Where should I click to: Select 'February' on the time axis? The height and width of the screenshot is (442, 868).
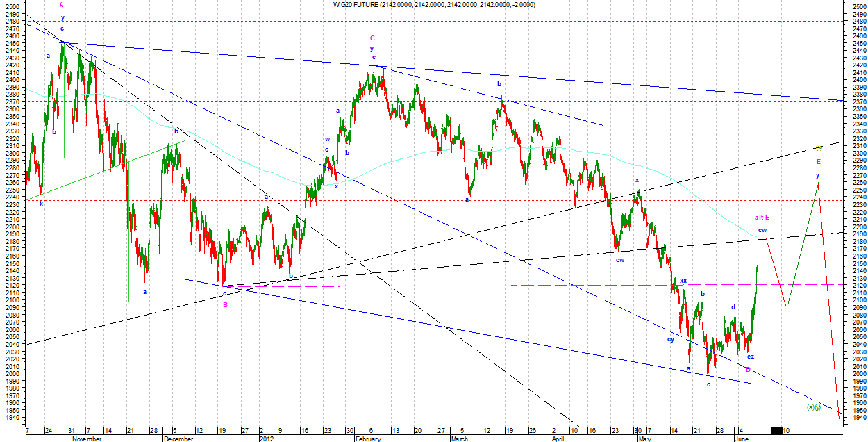pos(367,439)
